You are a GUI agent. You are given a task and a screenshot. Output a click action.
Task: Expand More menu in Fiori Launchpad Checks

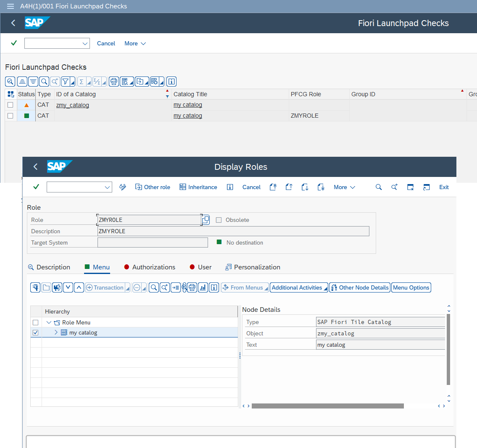click(135, 43)
